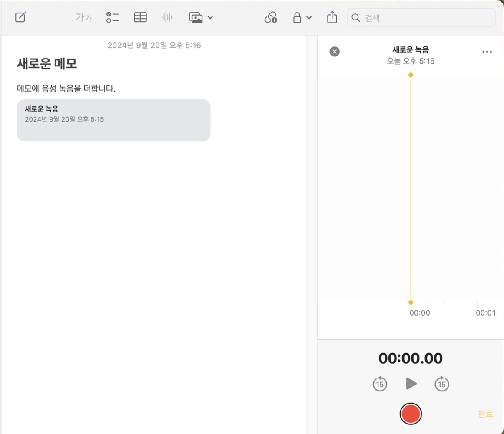The height and width of the screenshot is (434, 504).
Task: Select the audio recording waveform icon
Action: [166, 17]
